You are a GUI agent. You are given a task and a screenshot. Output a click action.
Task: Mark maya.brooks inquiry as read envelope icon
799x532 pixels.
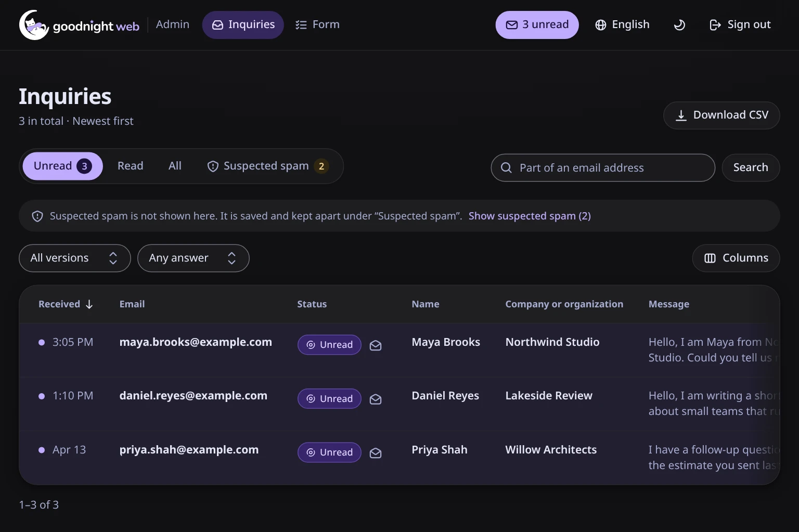(x=376, y=345)
